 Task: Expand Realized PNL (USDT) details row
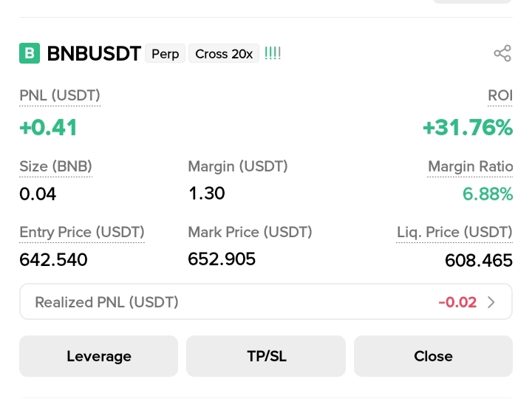[x=266, y=301]
